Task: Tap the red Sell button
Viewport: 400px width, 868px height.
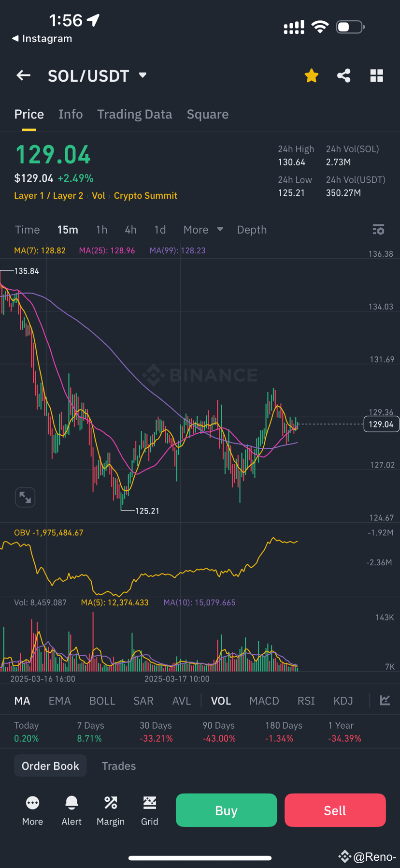Action: pos(335,810)
